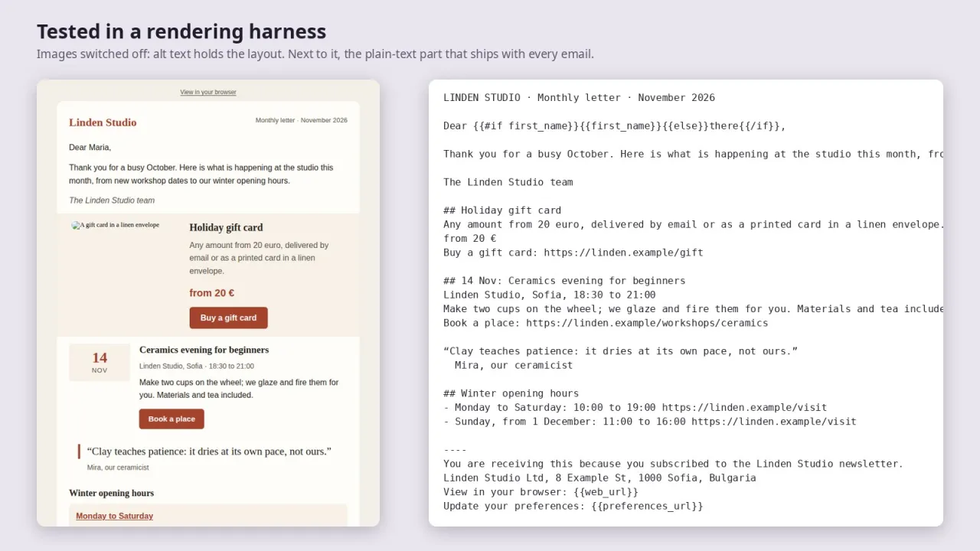Viewport: 980px width, 551px height.
Task: Click the plain-text LINDEN STUDIO header line
Action: [x=579, y=97]
